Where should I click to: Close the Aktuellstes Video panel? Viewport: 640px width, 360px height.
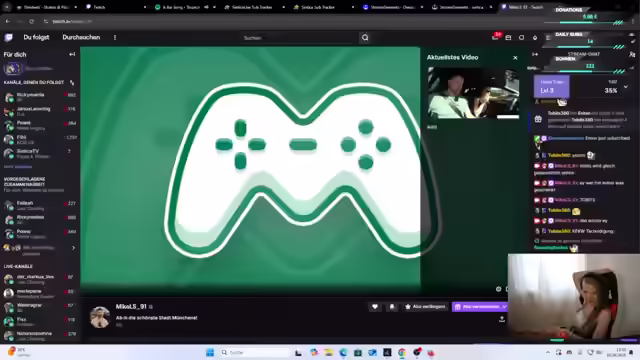[515, 58]
